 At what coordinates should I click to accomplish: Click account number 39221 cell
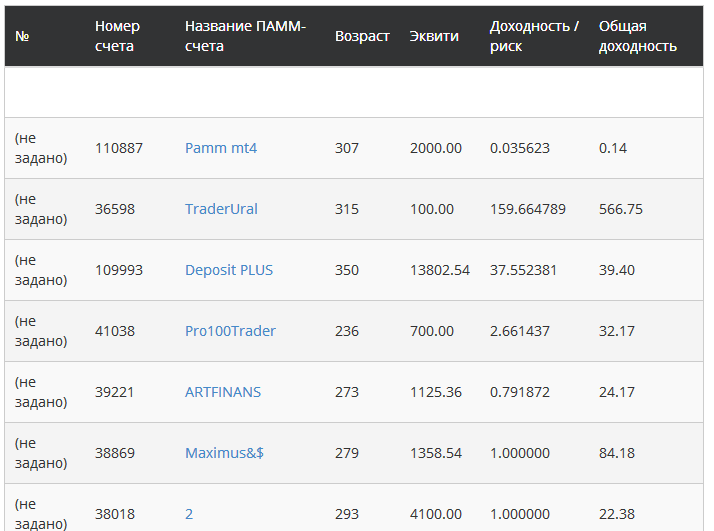click(115, 392)
